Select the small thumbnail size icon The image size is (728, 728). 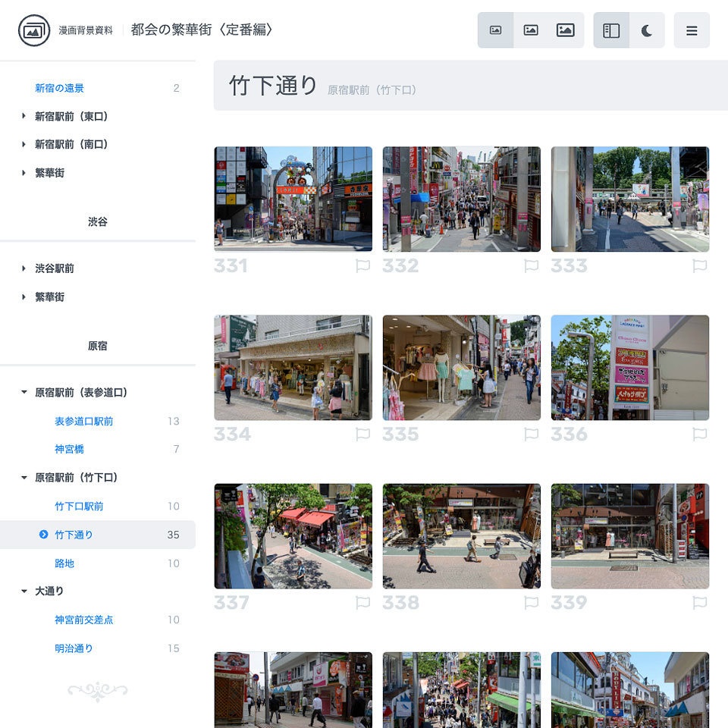tap(495, 29)
